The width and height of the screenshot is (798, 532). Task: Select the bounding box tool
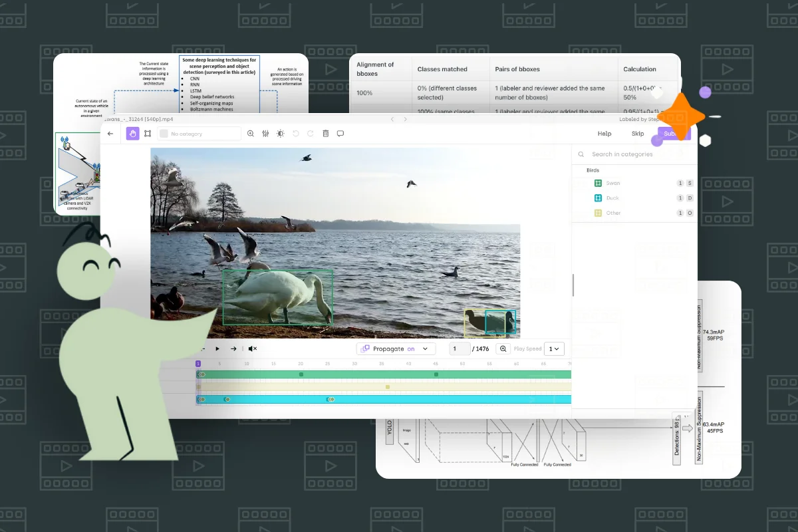[148, 133]
